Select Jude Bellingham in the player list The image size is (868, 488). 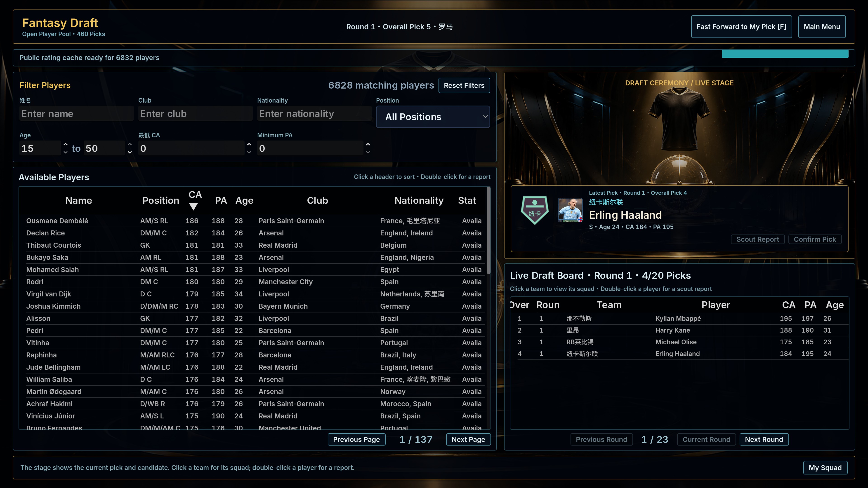tap(255, 367)
